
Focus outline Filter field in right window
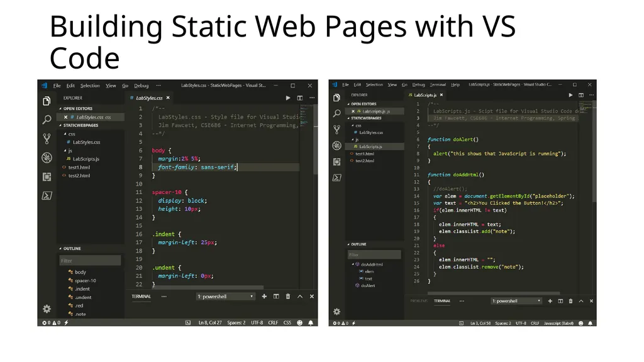[x=374, y=254]
